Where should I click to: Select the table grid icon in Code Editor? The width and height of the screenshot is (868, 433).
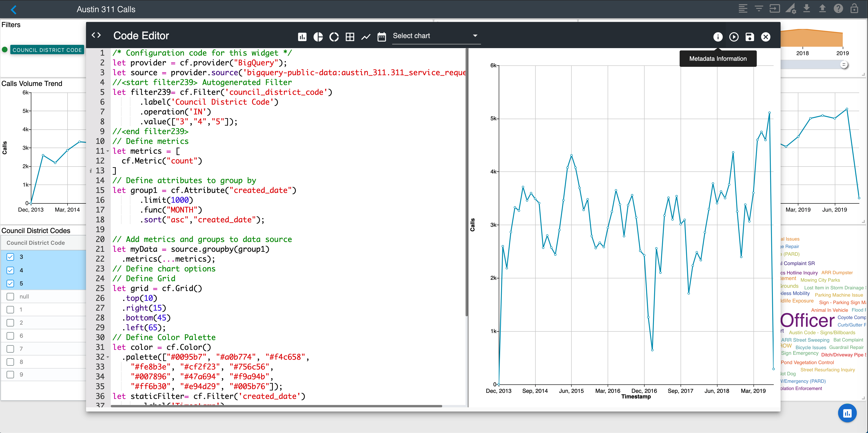pyautogui.click(x=350, y=37)
